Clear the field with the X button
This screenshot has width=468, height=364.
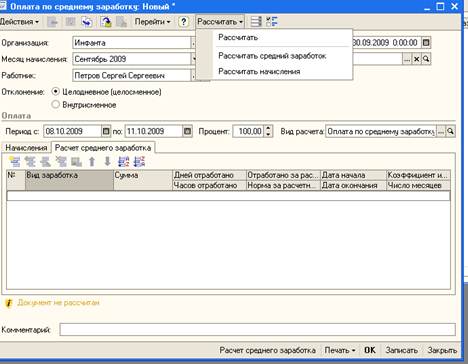click(416, 59)
